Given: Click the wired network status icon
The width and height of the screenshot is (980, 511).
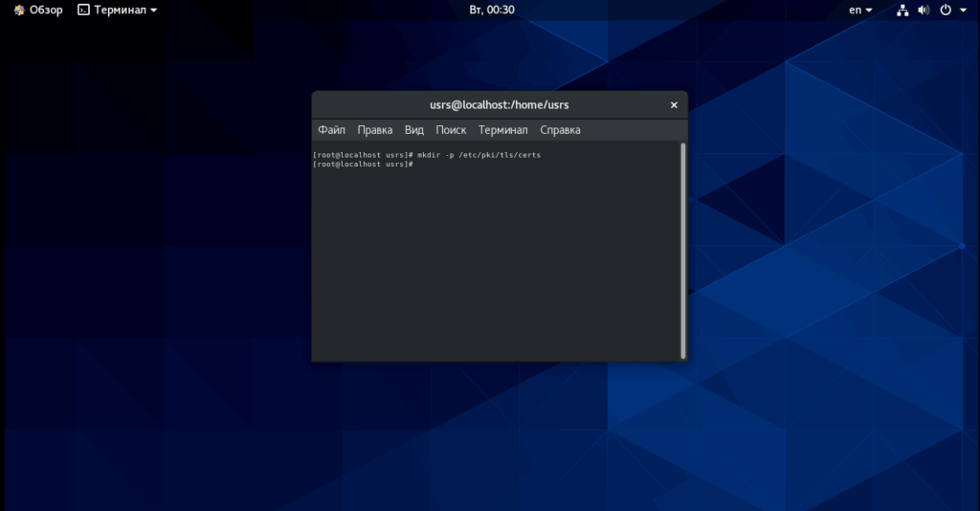Looking at the screenshot, I should click(902, 10).
